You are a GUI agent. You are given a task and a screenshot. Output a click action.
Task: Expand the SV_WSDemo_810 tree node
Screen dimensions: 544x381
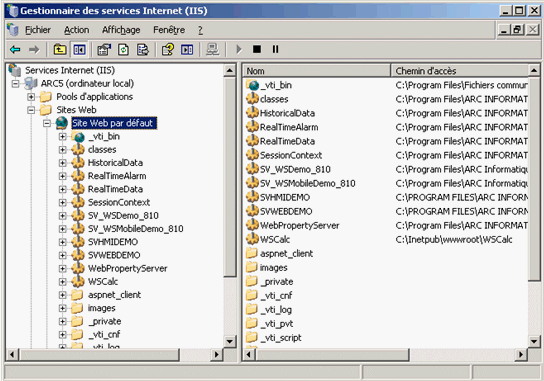pos(62,215)
